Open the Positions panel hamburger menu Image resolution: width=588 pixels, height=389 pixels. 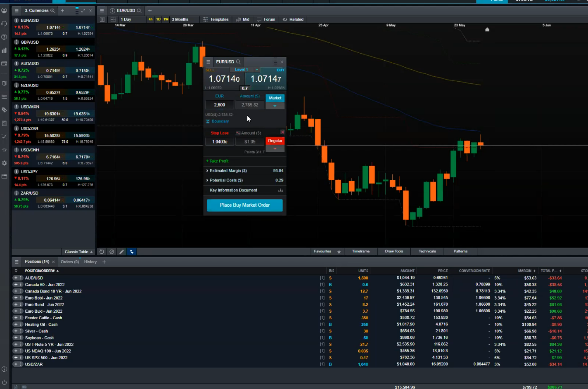[17, 262]
